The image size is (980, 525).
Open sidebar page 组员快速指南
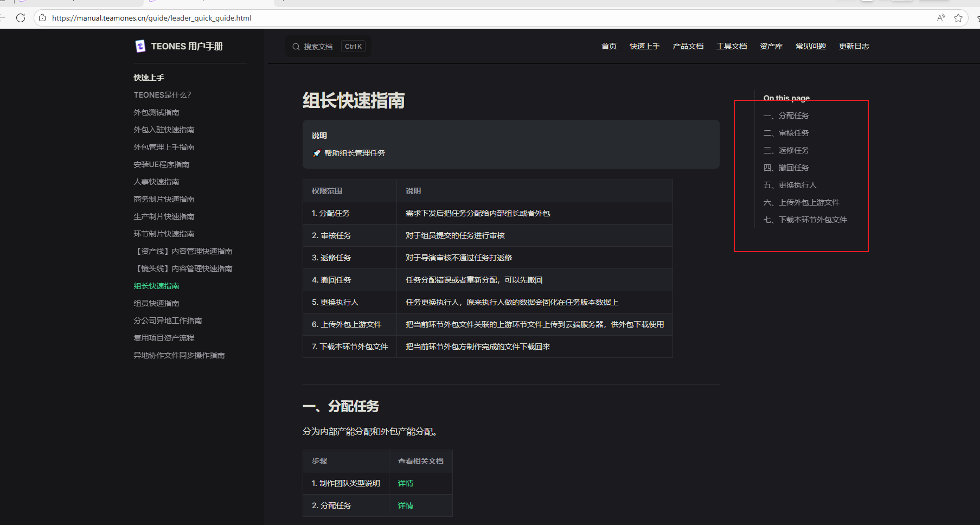[156, 303]
